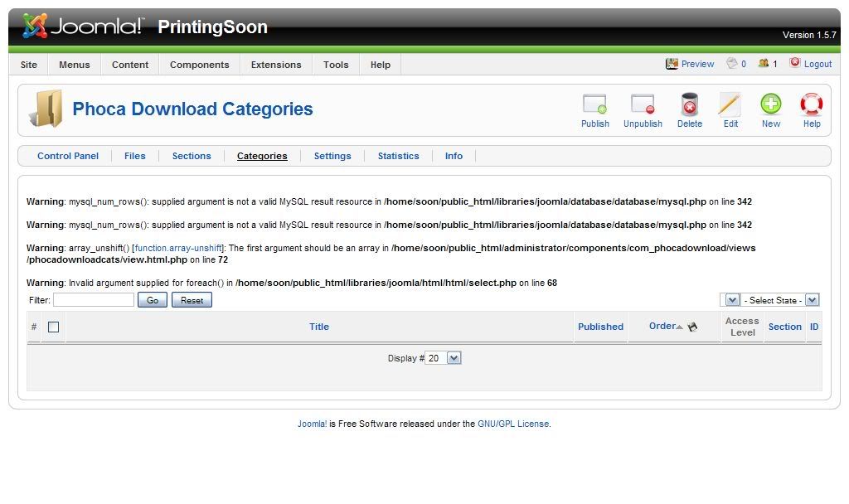The width and height of the screenshot is (849, 504).
Task: Click the save order disk icon
Action: [692, 327]
